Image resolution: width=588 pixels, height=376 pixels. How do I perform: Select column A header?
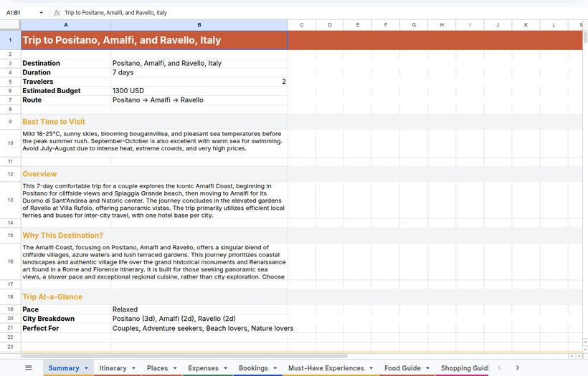click(x=66, y=25)
